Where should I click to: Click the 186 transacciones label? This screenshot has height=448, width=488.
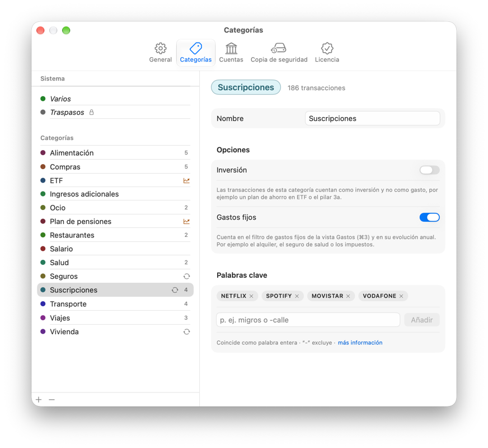pyautogui.click(x=316, y=88)
